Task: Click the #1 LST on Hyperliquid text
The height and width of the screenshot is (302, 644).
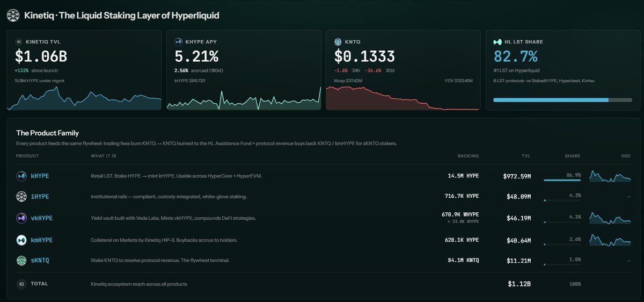Action: (517, 70)
